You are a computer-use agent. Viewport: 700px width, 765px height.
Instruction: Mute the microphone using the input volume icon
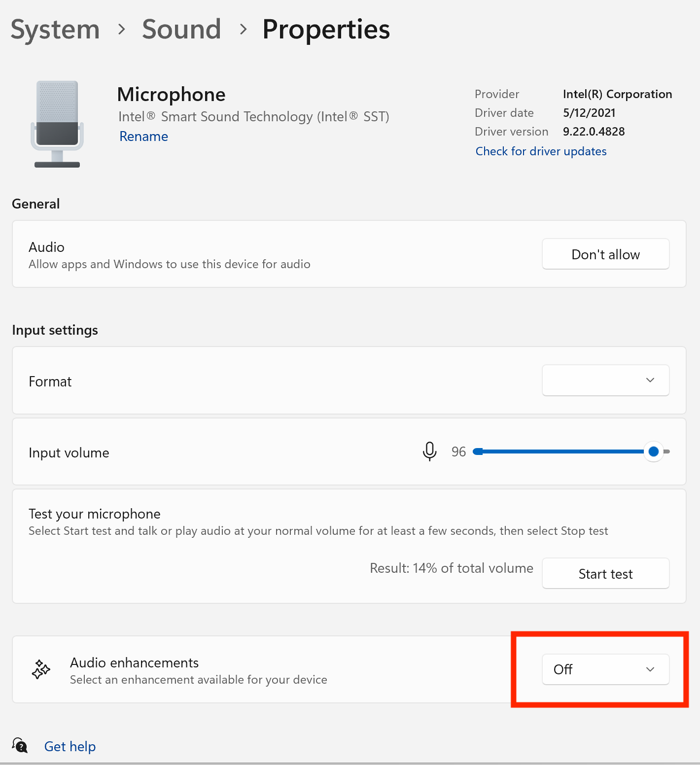pyautogui.click(x=429, y=451)
